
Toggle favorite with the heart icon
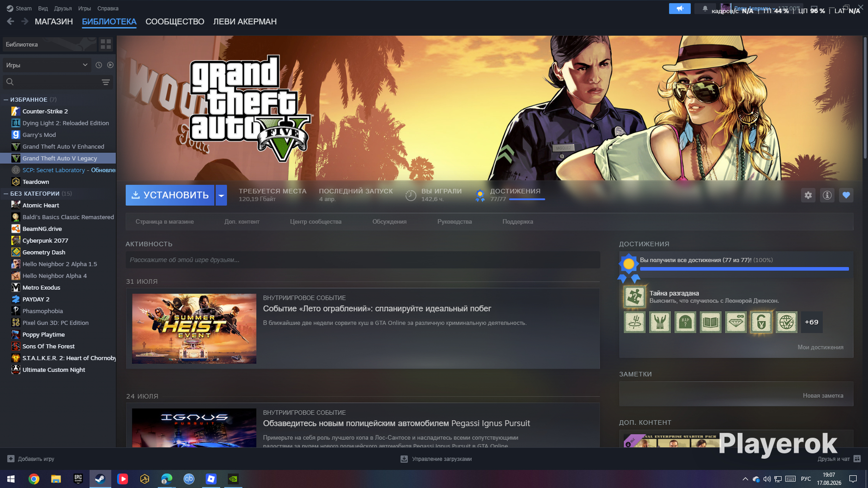click(x=846, y=195)
